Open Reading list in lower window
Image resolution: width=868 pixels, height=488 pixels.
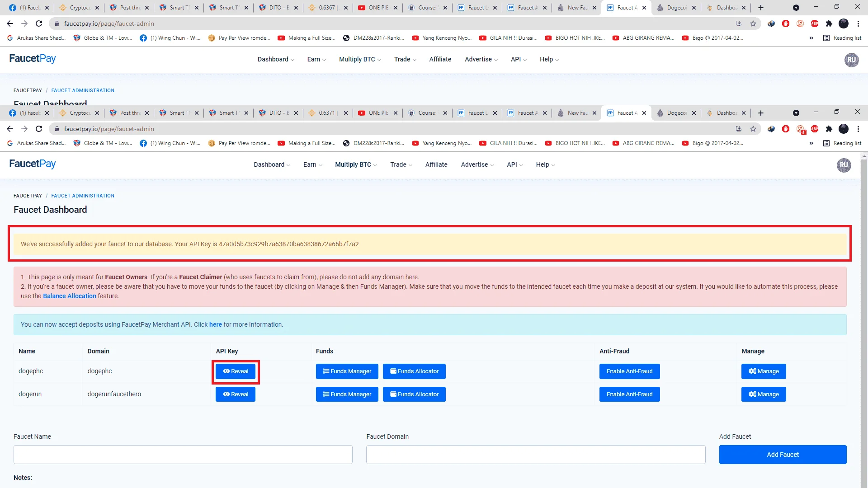pos(842,143)
